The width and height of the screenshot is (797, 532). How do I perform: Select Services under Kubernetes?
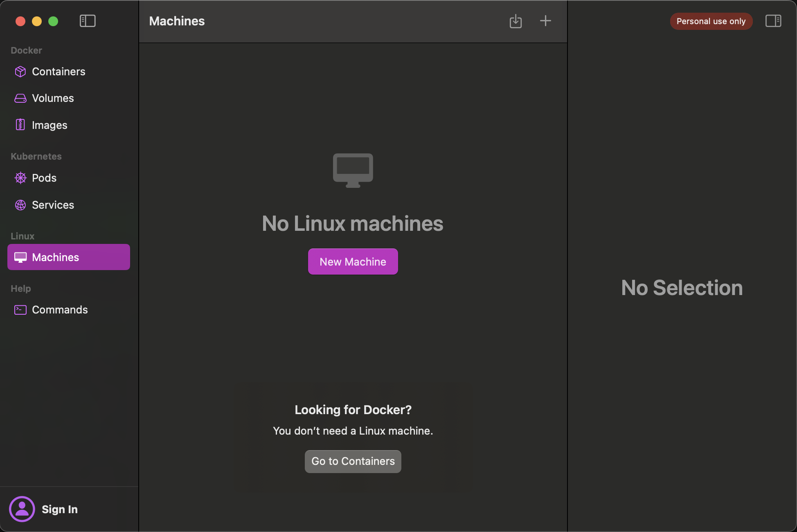coord(69,205)
